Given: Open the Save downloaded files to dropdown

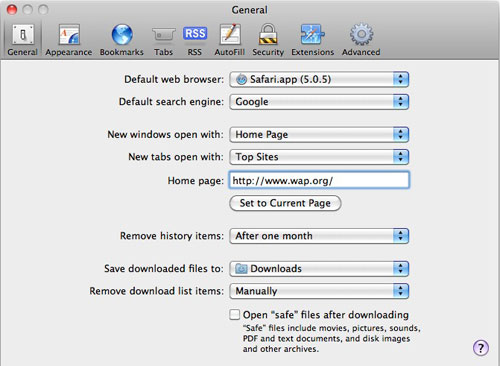Looking at the screenshot, I should pyautogui.click(x=319, y=269).
